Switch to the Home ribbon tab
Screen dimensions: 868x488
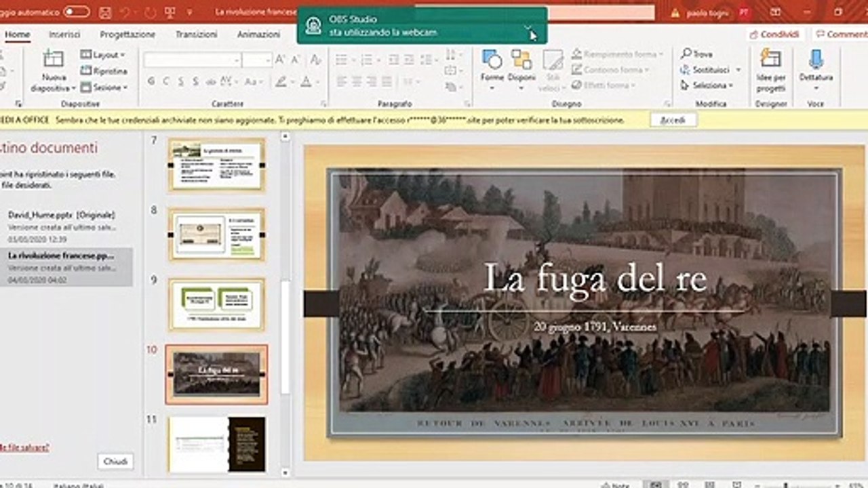18,35
